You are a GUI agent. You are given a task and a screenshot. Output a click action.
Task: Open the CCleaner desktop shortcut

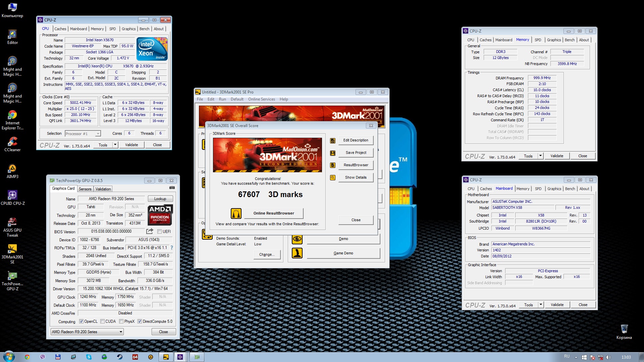(x=12, y=144)
